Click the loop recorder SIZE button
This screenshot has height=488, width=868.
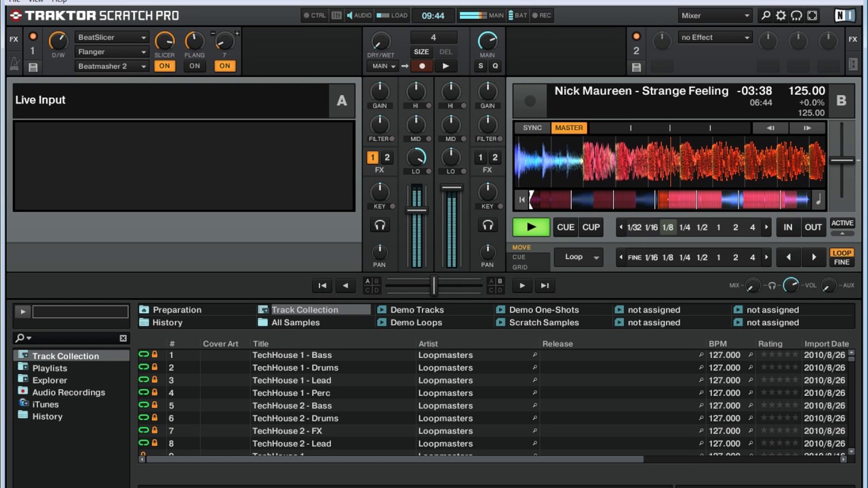click(x=421, y=52)
